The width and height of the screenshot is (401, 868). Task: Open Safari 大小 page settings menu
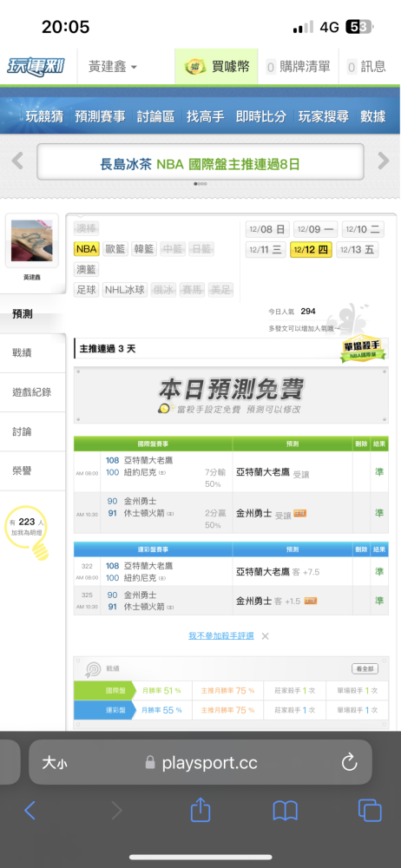click(x=55, y=763)
